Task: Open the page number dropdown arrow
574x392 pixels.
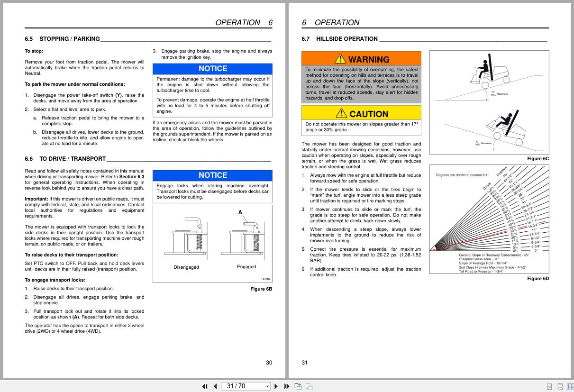Action: point(268,386)
